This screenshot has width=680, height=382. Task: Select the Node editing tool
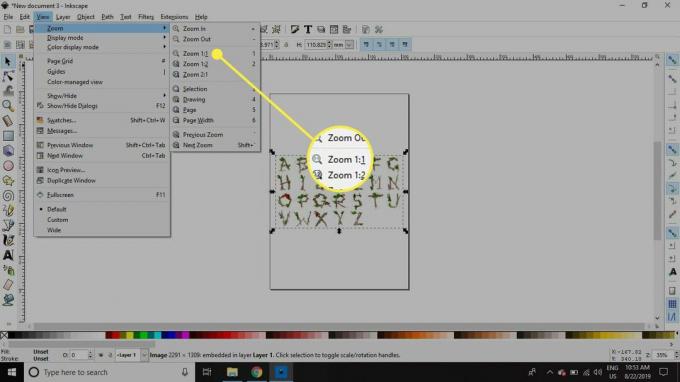(8, 76)
